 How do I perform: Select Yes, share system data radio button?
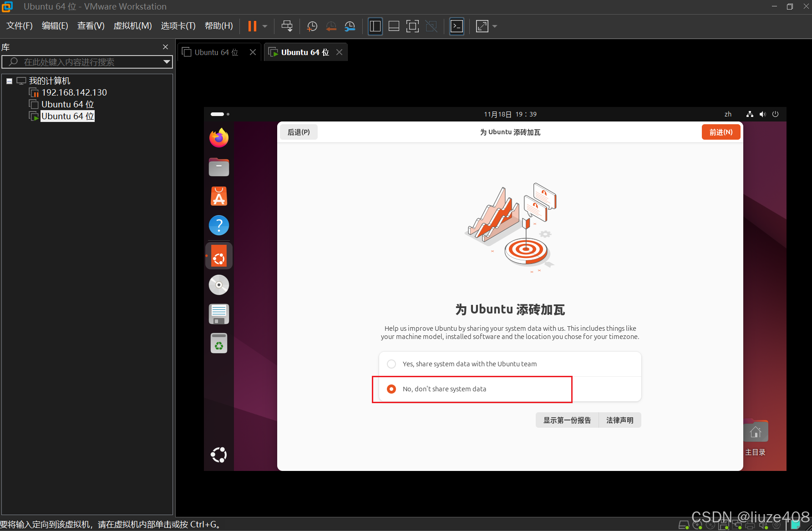point(391,364)
